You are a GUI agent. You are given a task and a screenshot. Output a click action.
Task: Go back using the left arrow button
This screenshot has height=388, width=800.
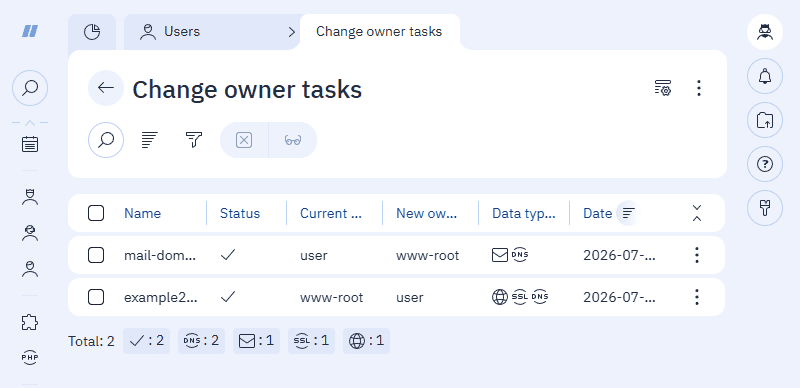tap(106, 88)
